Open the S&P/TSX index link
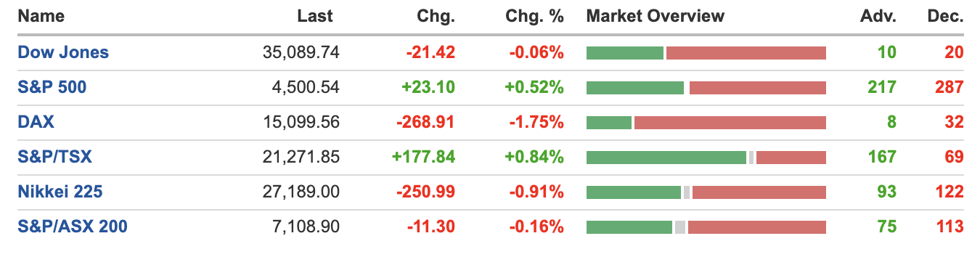Screen dimensions: 980x273 click(x=54, y=157)
